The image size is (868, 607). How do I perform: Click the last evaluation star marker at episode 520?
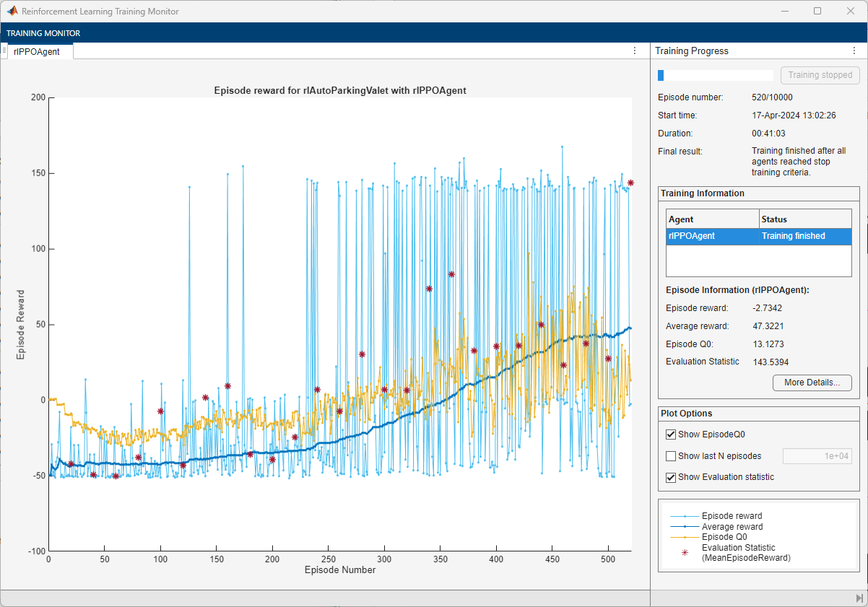630,183
